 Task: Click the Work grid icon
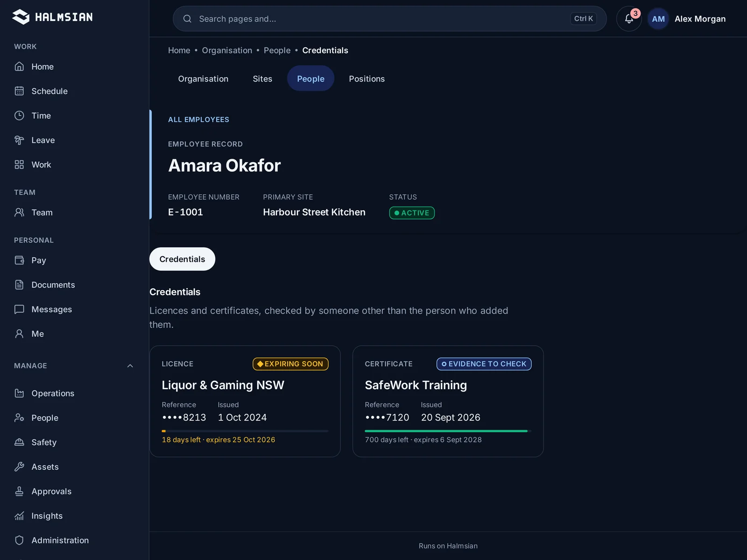tap(19, 165)
